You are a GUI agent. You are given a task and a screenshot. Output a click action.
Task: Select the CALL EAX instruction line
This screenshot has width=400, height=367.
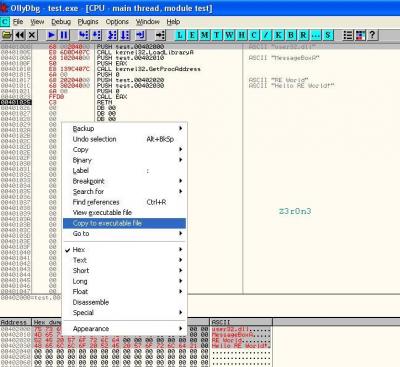click(x=112, y=97)
